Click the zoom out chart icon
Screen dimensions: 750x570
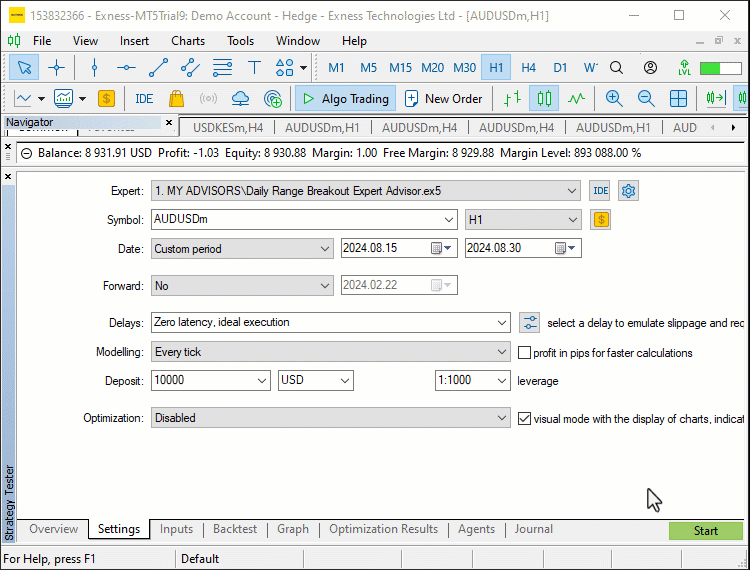point(646,99)
